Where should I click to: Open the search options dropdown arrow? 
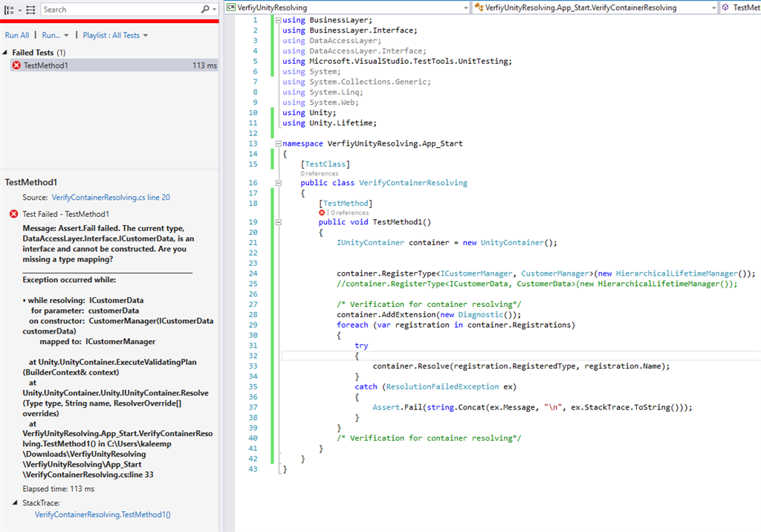coord(214,9)
